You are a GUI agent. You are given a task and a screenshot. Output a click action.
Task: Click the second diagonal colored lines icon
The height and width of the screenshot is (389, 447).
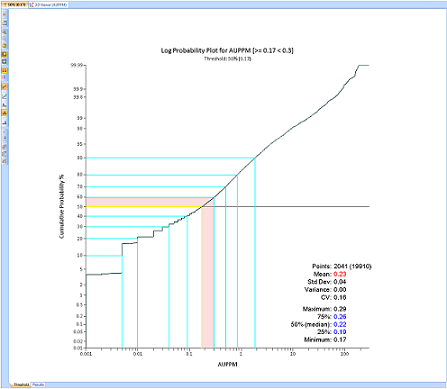[4, 154]
